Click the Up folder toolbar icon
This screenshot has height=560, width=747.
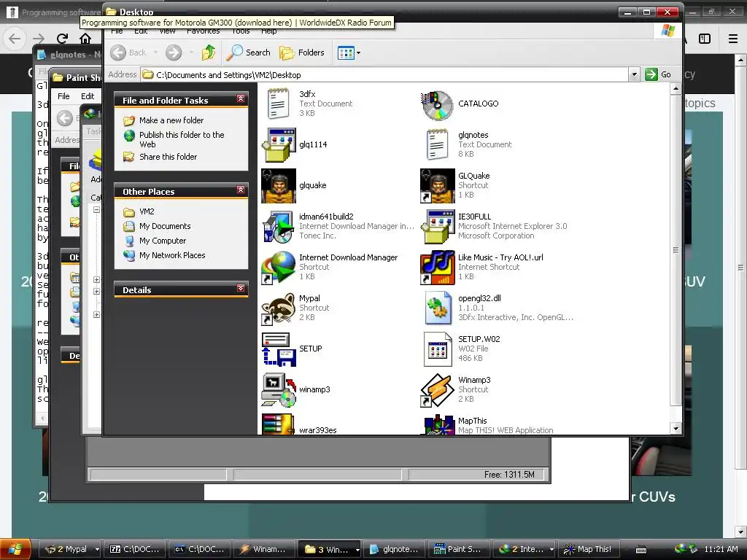pyautogui.click(x=209, y=52)
